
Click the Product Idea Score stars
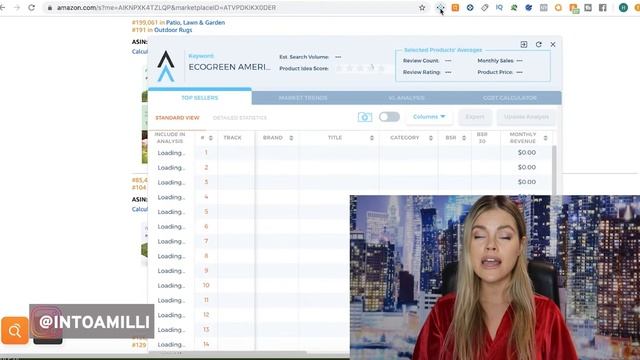pyautogui.click(x=360, y=68)
